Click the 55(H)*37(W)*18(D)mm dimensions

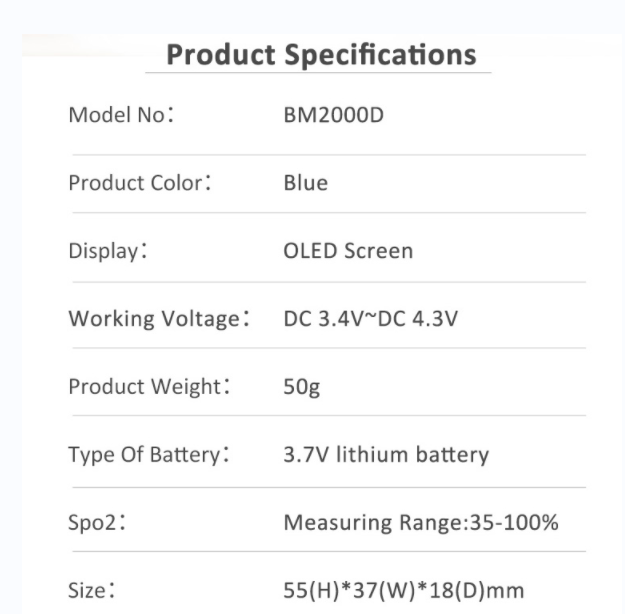(403, 590)
